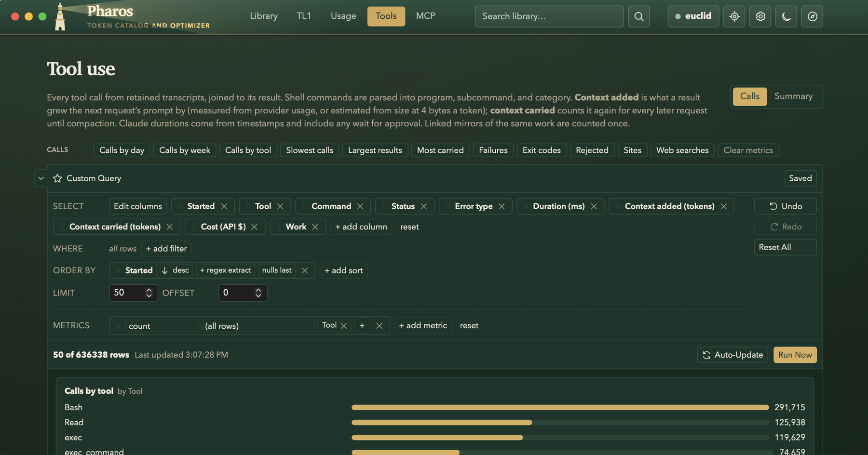The width and height of the screenshot is (868, 455).
Task: Open the Library tab
Action: point(264,16)
